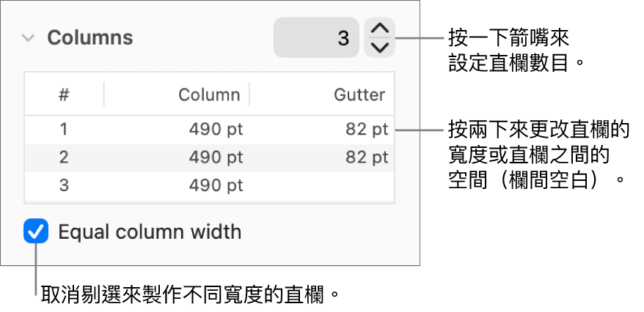Viewport: 644px width, 312px height.
Task: Collapse the Columns section chevron
Action: coord(28,38)
